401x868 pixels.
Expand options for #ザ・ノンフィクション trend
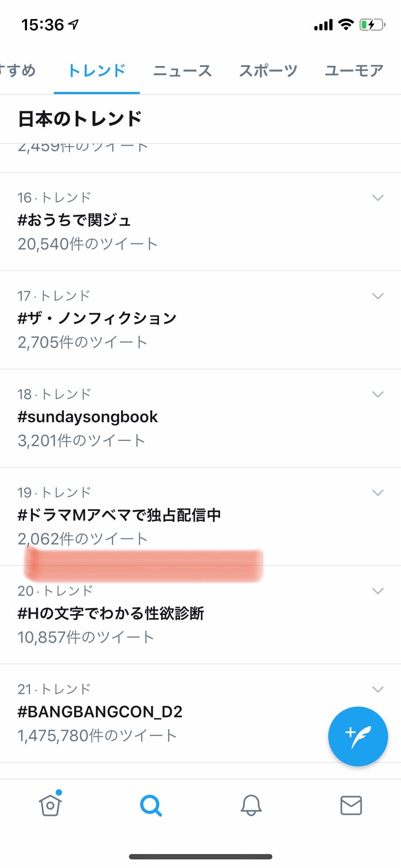377,296
